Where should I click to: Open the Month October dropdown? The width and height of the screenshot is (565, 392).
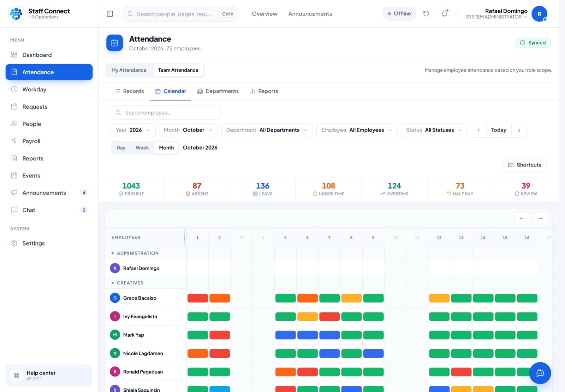click(188, 130)
